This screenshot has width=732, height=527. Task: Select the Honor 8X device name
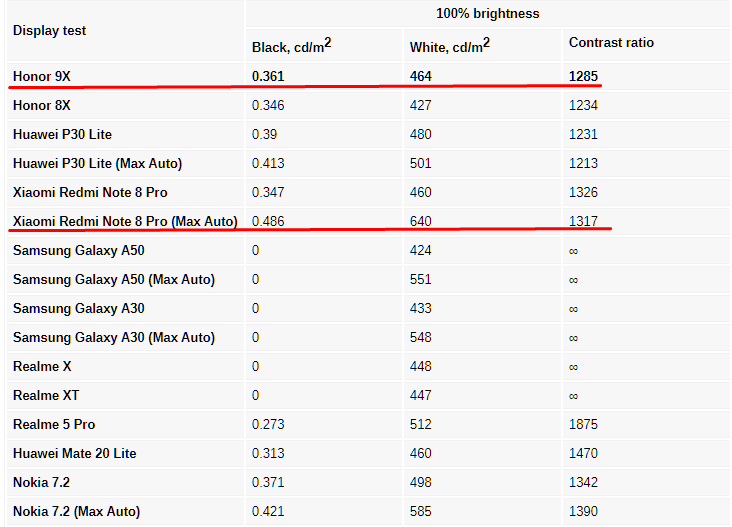tap(42, 105)
